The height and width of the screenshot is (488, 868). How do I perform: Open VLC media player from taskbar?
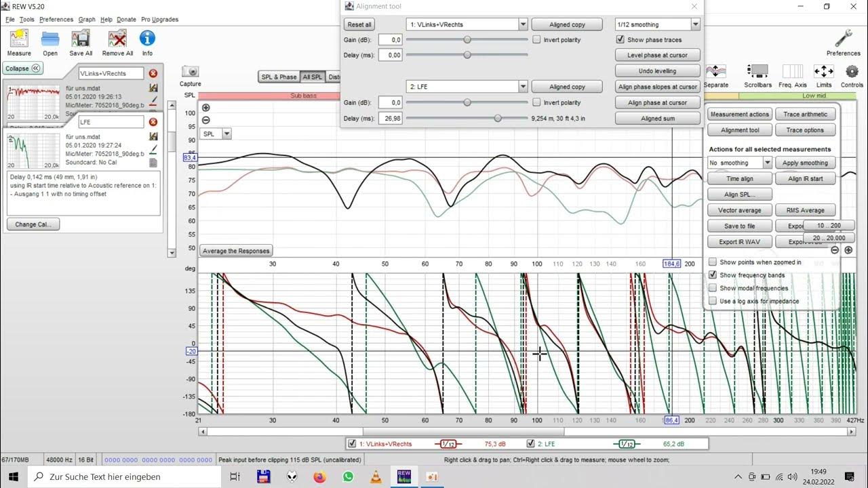coord(375,476)
